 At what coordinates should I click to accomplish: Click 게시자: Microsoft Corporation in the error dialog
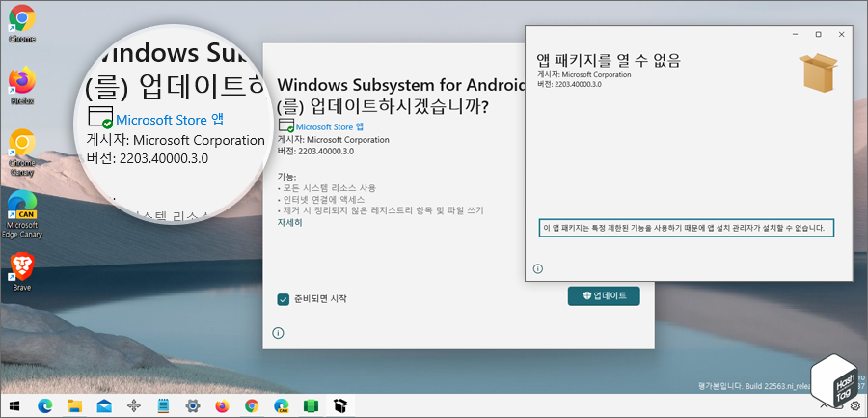584,74
